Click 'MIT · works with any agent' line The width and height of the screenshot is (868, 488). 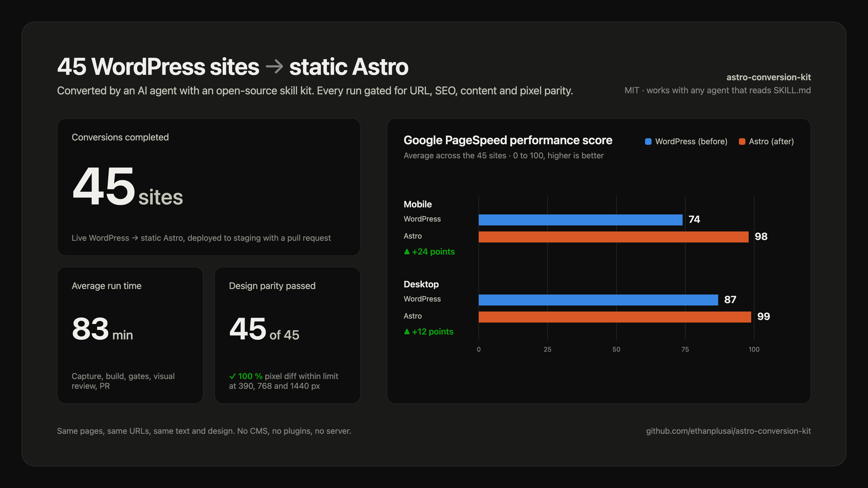pos(717,90)
